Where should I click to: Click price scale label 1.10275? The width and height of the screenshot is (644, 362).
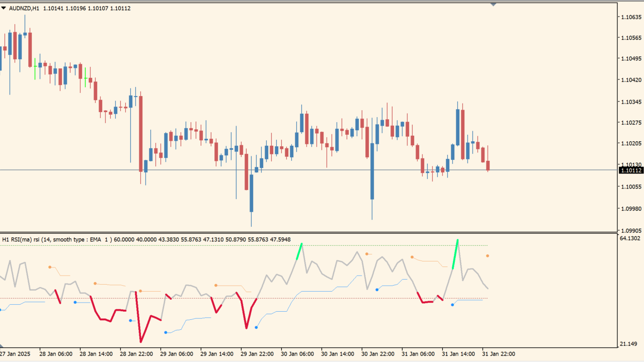point(631,123)
